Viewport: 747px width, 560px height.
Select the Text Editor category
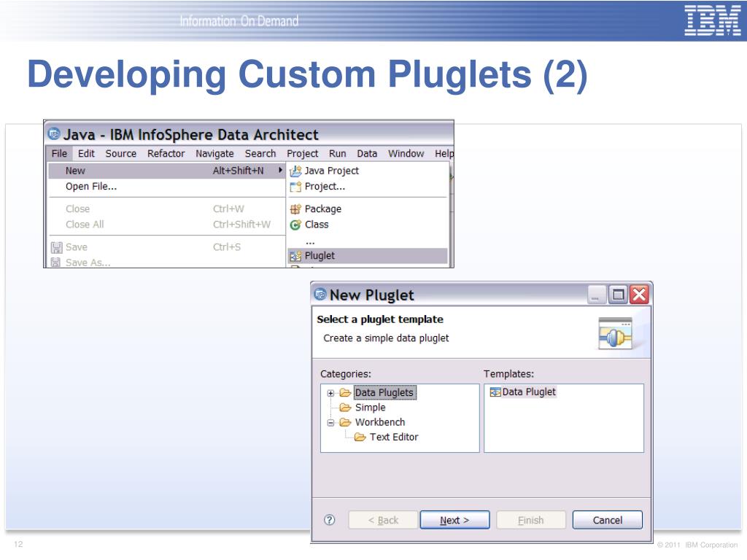point(394,437)
